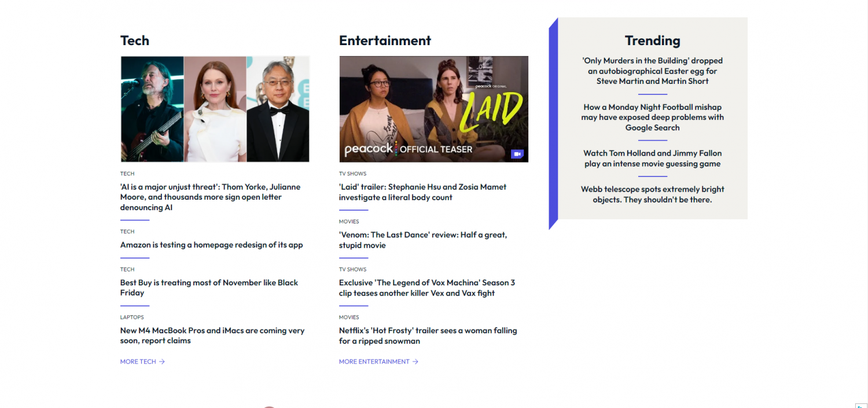Image resolution: width=868 pixels, height=408 pixels.
Task: Open the M4 MacBook Pros and iMacs article
Action: [212, 336]
